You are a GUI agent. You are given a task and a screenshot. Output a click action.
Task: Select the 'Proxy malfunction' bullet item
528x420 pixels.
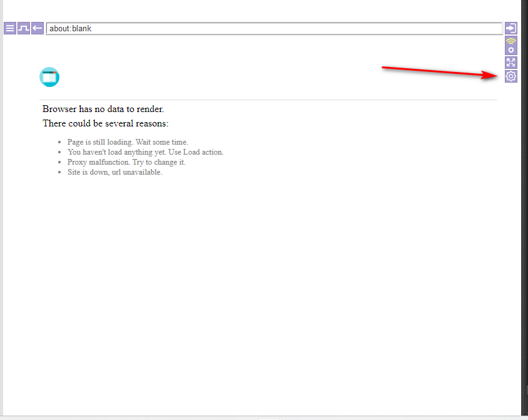(x=126, y=162)
